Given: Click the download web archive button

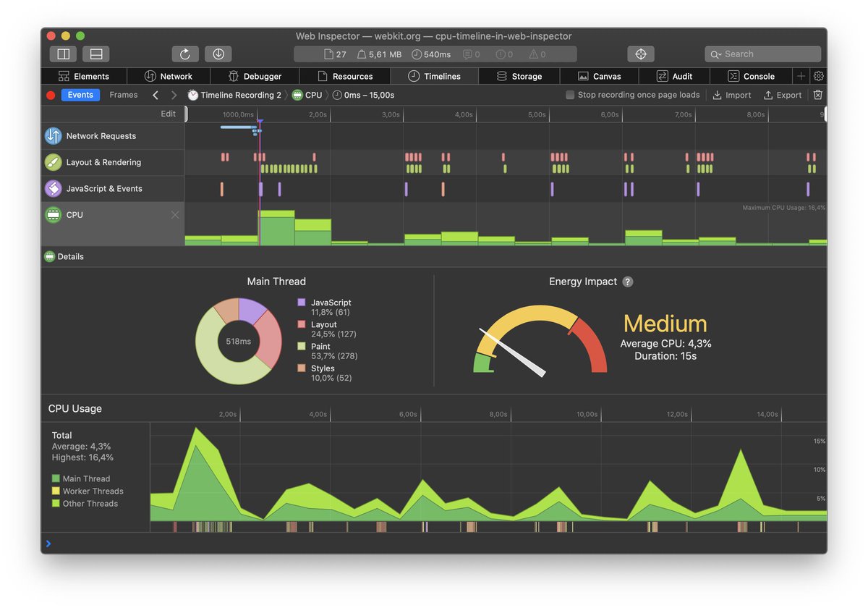Looking at the screenshot, I should [218, 54].
